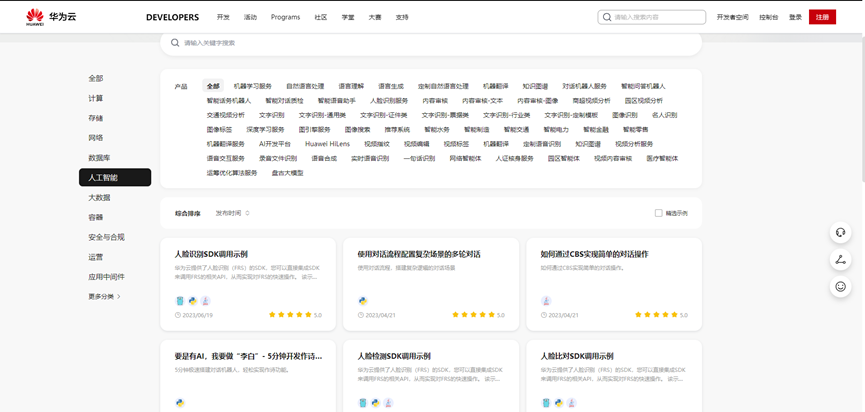Toggle 发布时间 sort order arrow
865x412 pixels.
tap(248, 213)
